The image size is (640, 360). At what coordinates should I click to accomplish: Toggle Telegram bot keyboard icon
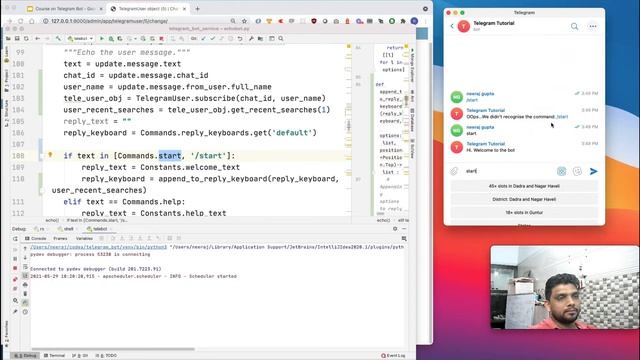coord(562,171)
